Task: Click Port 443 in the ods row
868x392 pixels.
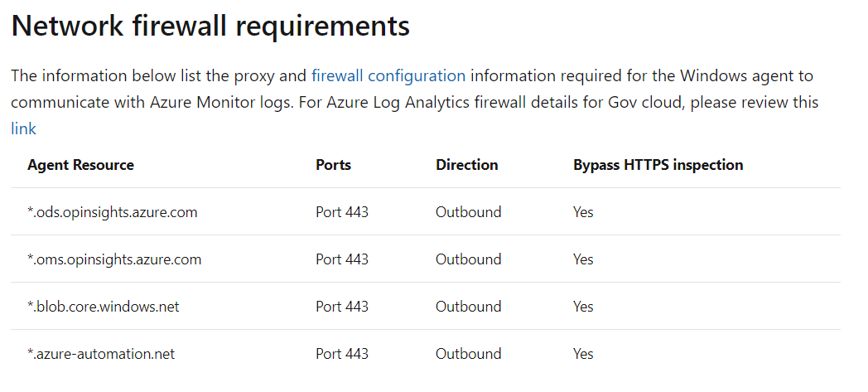Action: pyautogui.click(x=342, y=212)
